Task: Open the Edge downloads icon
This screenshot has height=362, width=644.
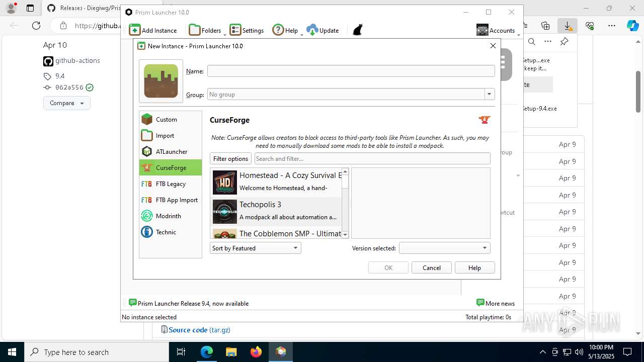Action: [568, 26]
